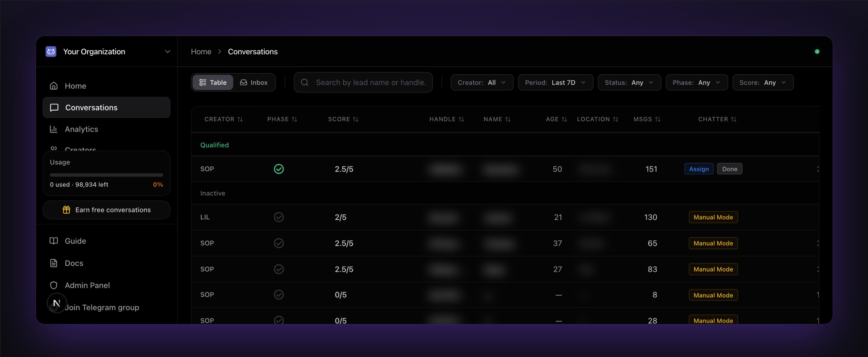Screen dimensions: 868x357
Task: Click Manual Mode in the 65 msgs row
Action: pos(713,243)
